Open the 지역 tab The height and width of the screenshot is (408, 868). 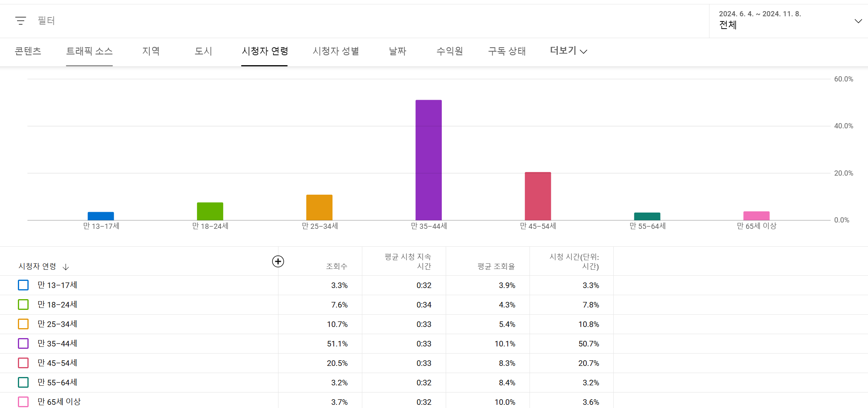click(151, 51)
